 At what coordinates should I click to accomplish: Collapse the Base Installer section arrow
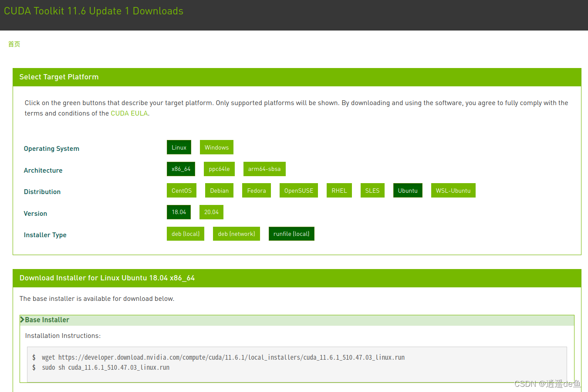point(22,320)
